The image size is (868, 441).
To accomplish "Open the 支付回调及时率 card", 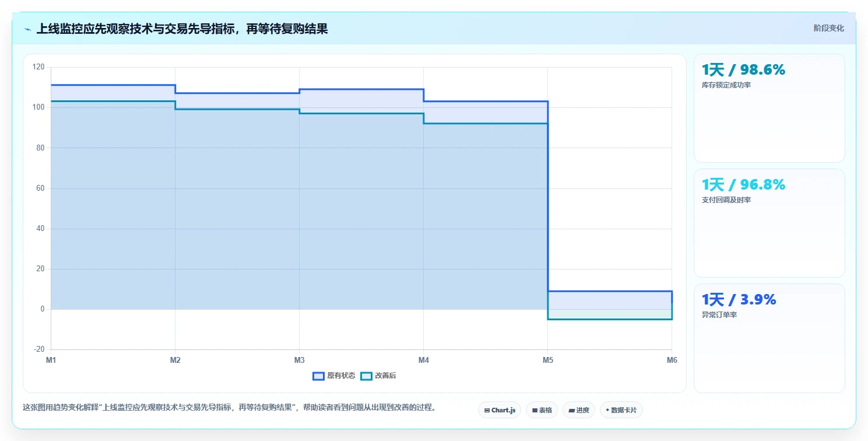I will point(769,223).
